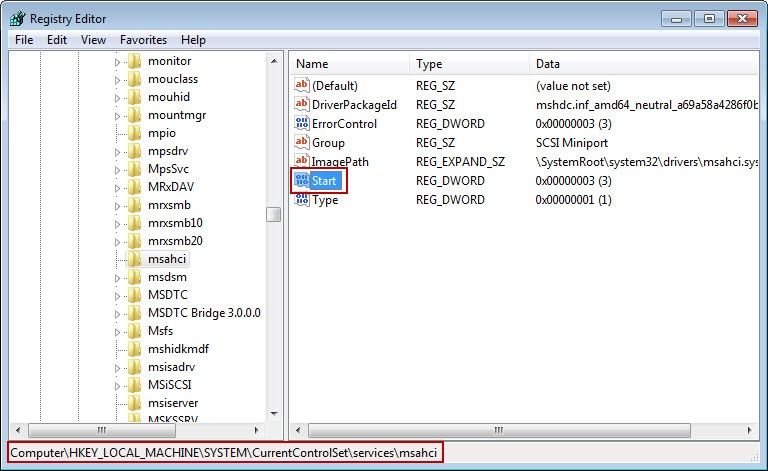Screen dimensions: 768x471
Task: Click the DriverPackageId string value icon
Action: click(303, 105)
